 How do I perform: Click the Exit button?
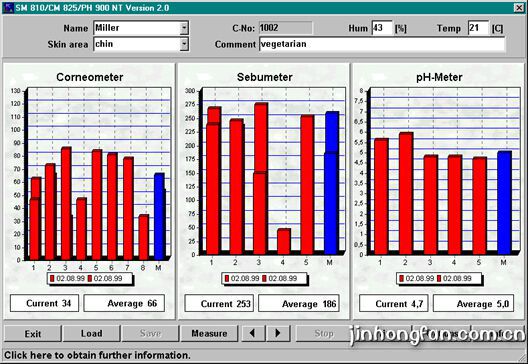pyautogui.click(x=33, y=333)
